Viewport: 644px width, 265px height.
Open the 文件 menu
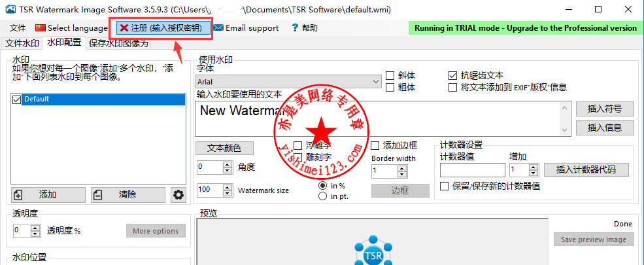pyautogui.click(x=18, y=28)
